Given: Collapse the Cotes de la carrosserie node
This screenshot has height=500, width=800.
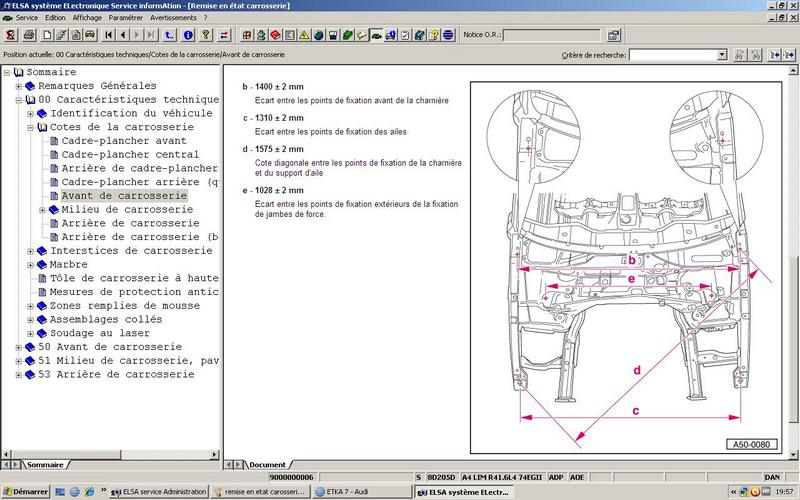Looking at the screenshot, I should point(31,128).
